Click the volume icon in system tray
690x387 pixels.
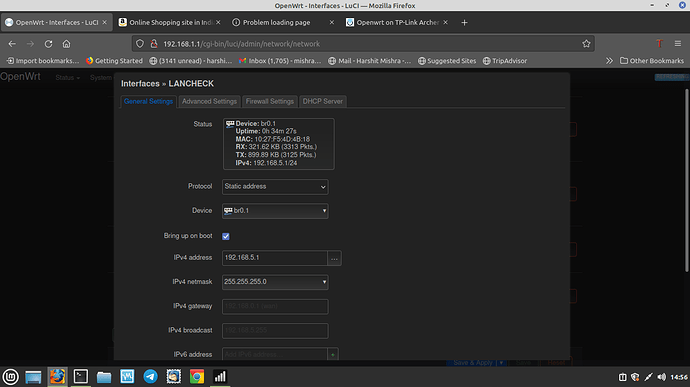(x=661, y=377)
